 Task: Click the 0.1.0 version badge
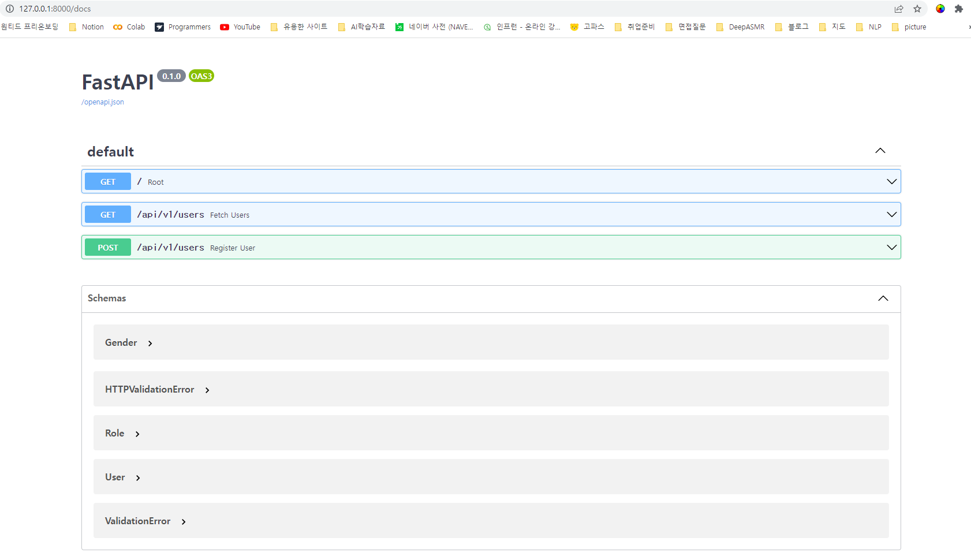171,76
